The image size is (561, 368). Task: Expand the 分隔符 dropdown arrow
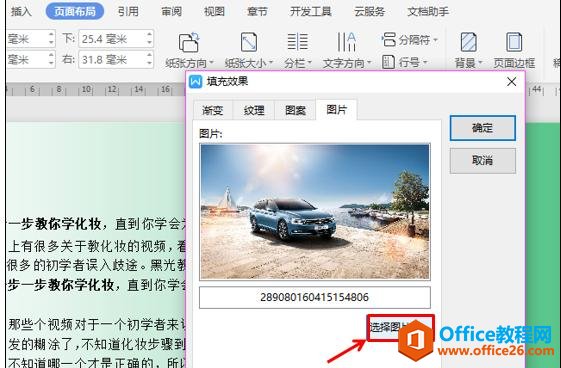[x=435, y=40]
